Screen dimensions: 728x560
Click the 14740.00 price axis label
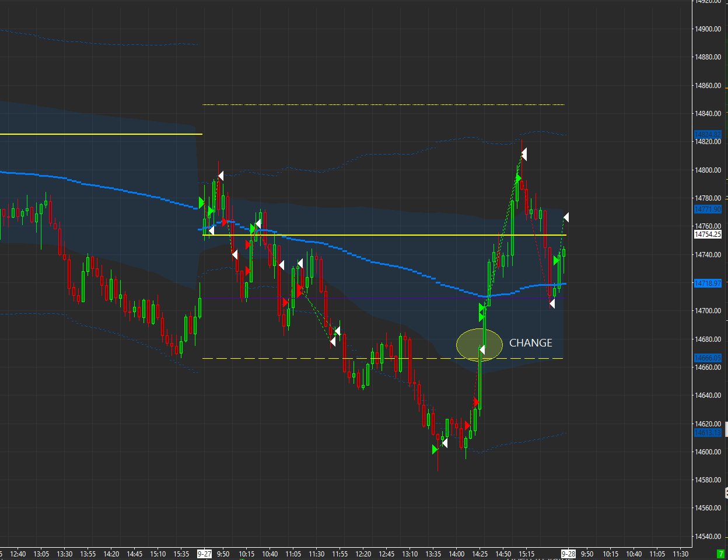[x=708, y=255]
